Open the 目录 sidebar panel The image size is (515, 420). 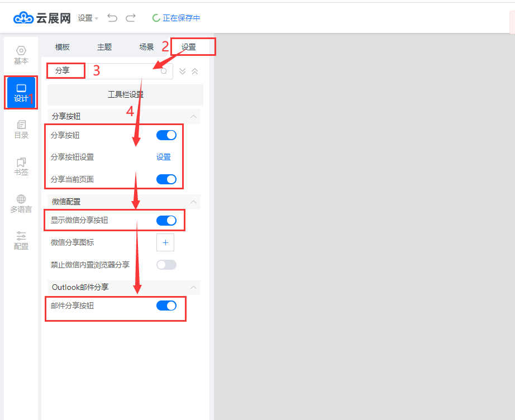pos(21,129)
